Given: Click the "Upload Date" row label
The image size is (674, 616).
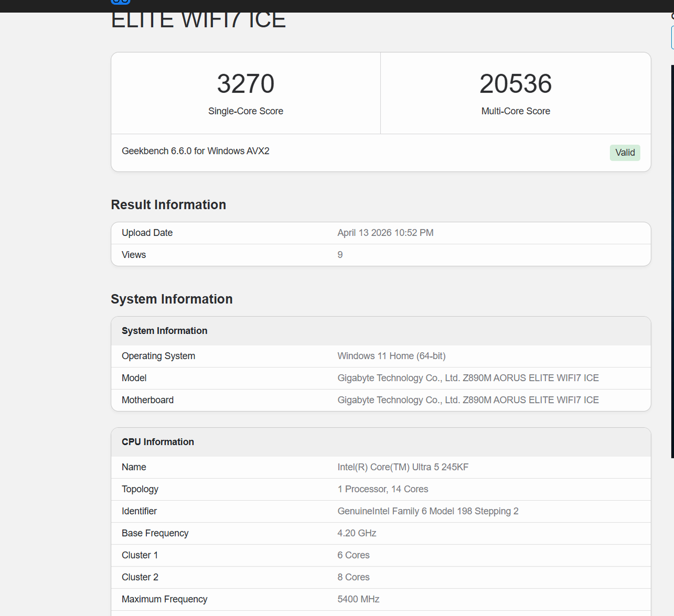Looking at the screenshot, I should 147,233.
